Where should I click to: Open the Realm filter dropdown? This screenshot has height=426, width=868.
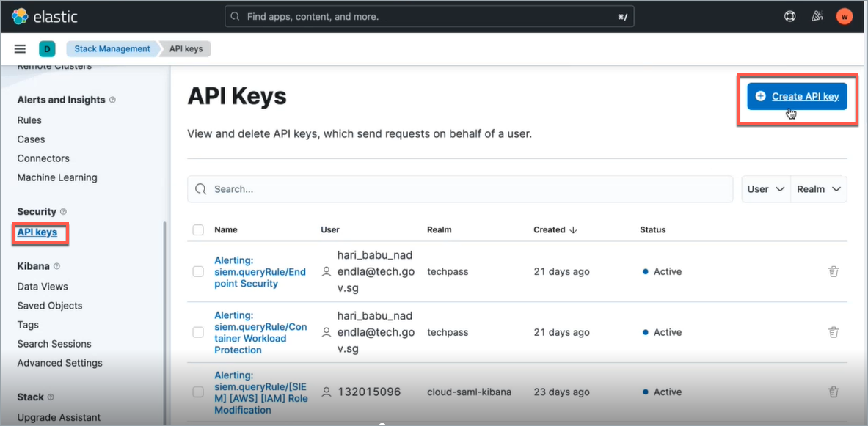[x=819, y=189]
